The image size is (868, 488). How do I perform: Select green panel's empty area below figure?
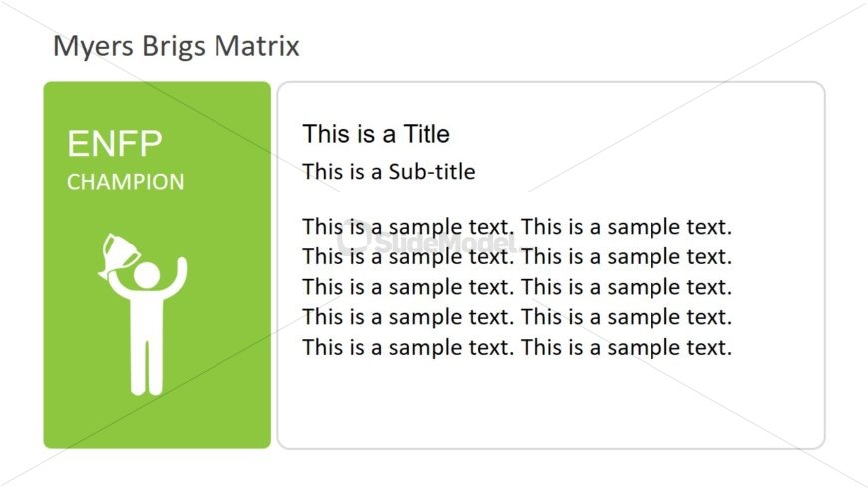[x=158, y=422]
